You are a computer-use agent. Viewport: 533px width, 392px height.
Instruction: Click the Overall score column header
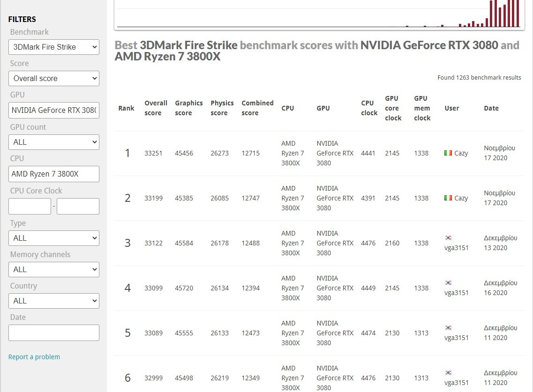156,108
